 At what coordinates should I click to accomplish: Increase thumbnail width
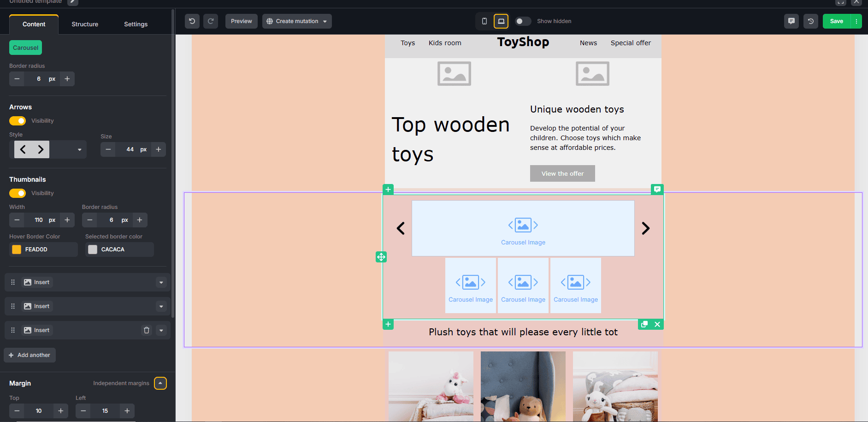coord(67,220)
